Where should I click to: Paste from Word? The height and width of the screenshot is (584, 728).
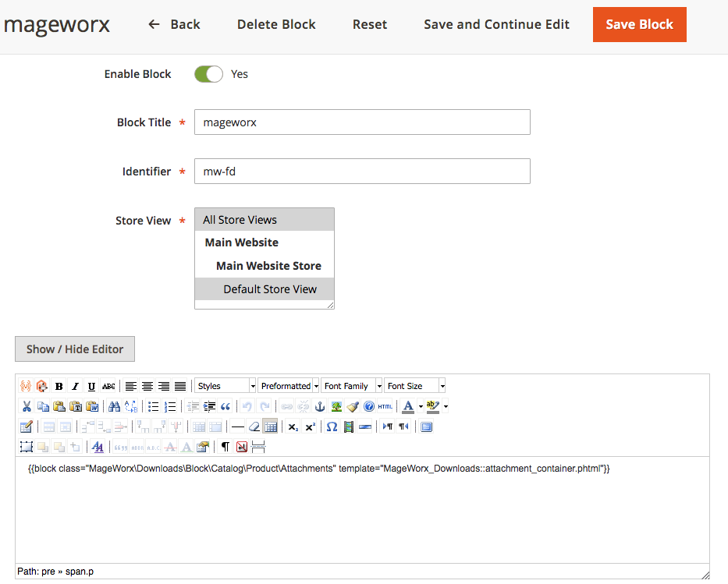coord(92,406)
